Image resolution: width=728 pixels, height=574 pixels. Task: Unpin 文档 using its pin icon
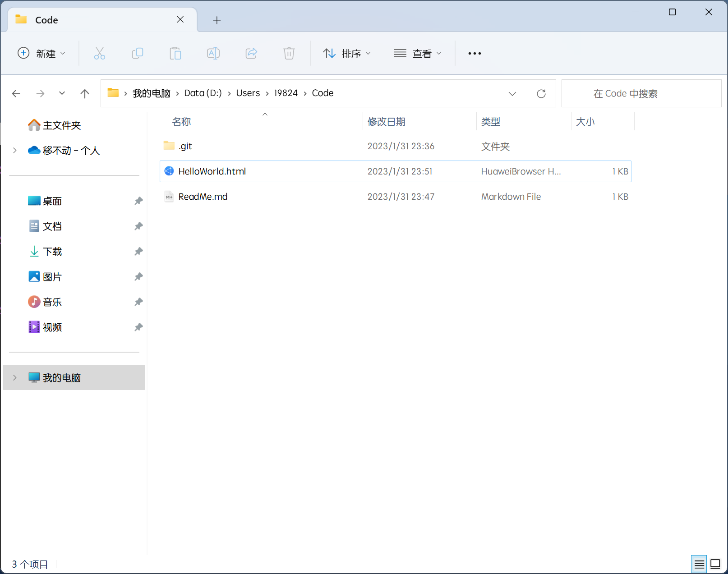tap(138, 226)
